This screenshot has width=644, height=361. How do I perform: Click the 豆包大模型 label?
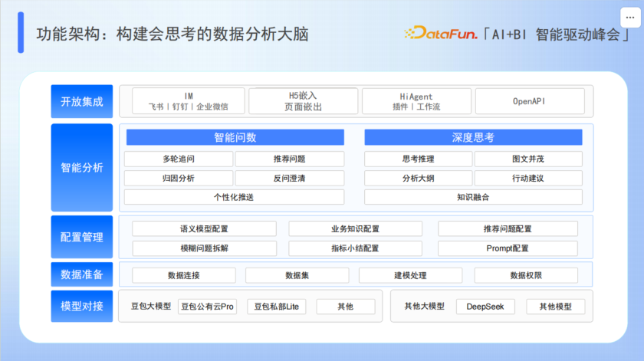pos(151,306)
